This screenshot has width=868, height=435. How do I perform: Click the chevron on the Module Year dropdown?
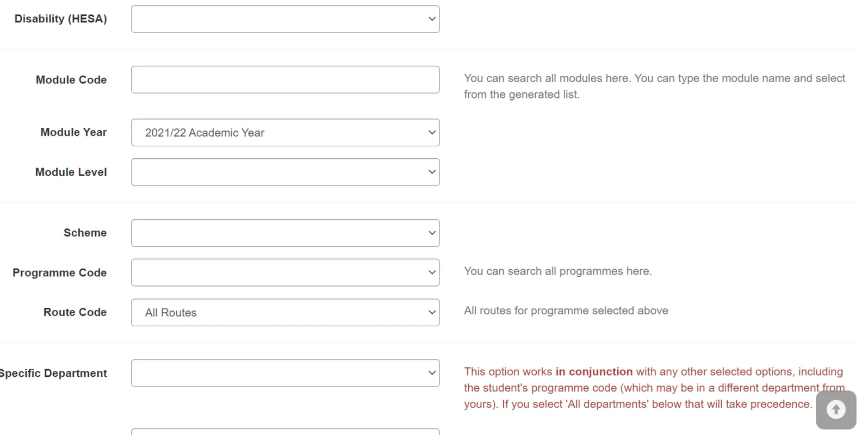coord(431,132)
